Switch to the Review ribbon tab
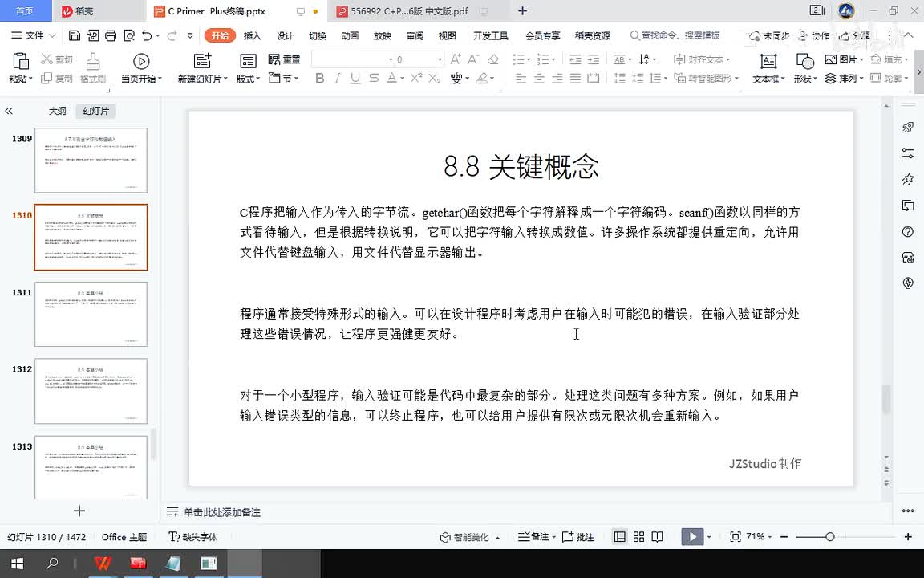The image size is (924, 578). point(415,35)
